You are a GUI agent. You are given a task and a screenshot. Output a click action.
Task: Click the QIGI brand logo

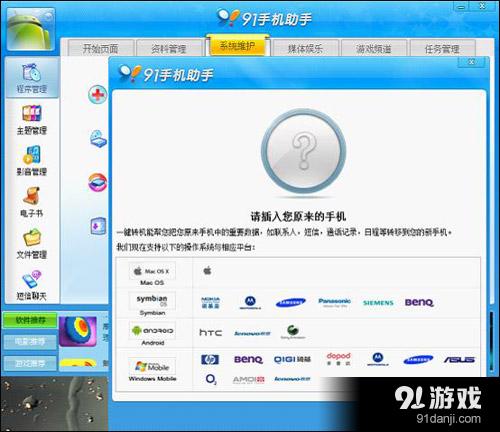pos(292,359)
